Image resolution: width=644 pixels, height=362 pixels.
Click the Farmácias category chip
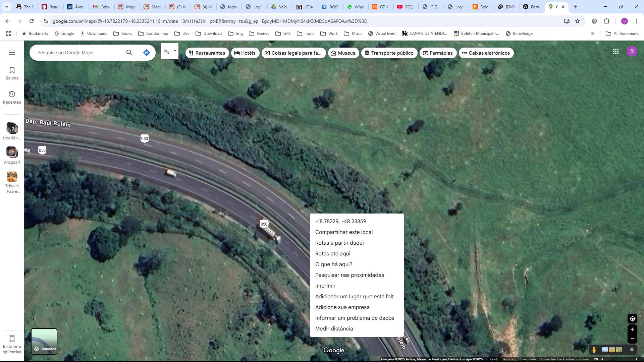(438, 53)
